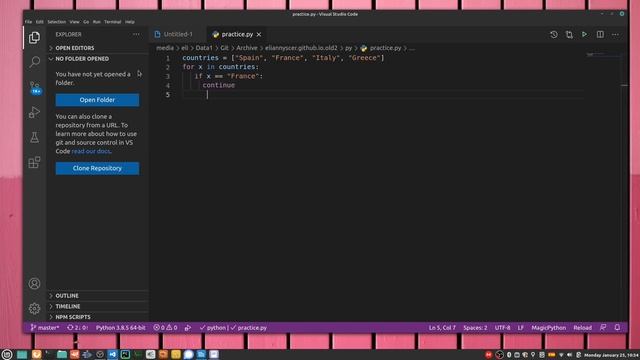Click the master branch indicator

tap(45, 327)
